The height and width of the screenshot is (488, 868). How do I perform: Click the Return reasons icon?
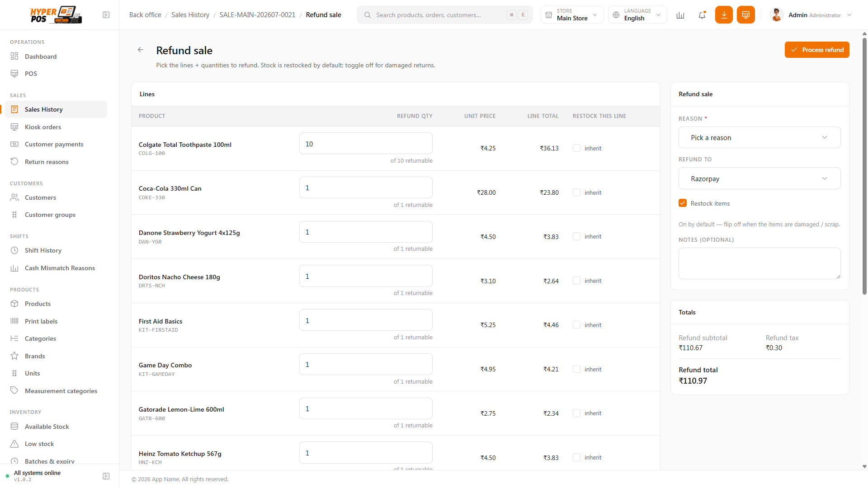14,162
